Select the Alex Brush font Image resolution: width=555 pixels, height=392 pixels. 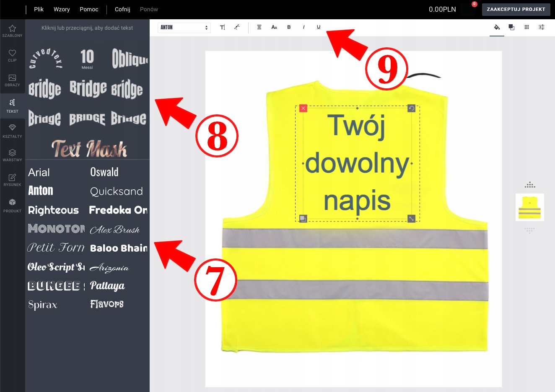click(115, 230)
